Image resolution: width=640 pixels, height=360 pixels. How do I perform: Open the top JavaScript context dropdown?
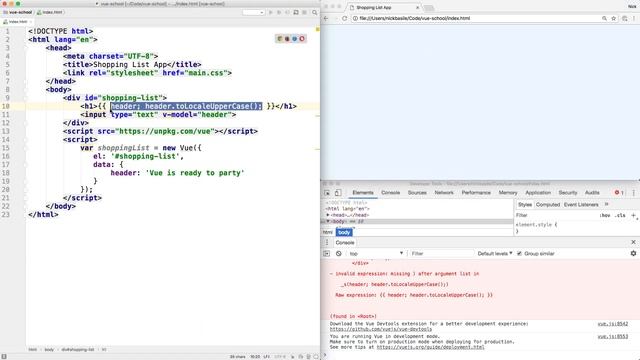pyautogui.click(x=376, y=253)
